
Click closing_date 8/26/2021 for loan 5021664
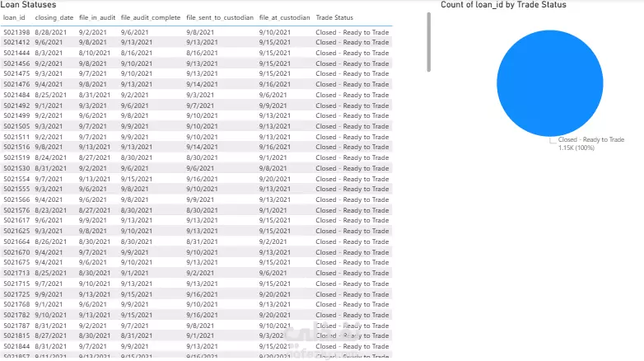[50, 241]
